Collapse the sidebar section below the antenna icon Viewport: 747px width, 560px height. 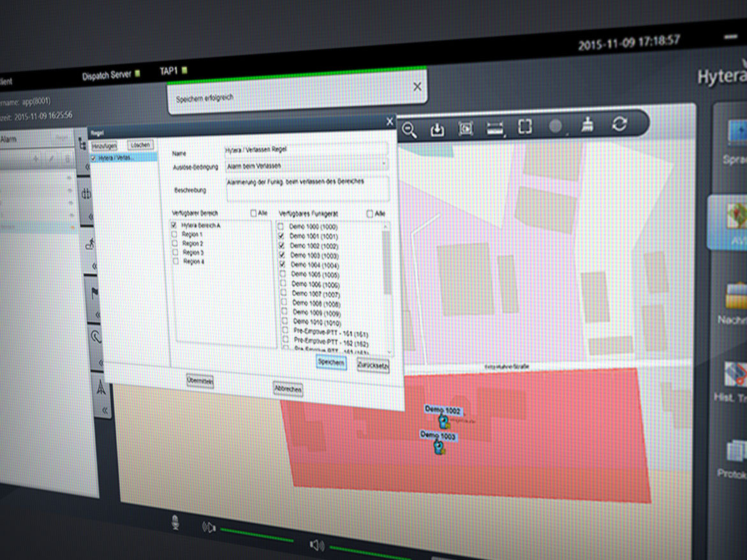(105, 410)
